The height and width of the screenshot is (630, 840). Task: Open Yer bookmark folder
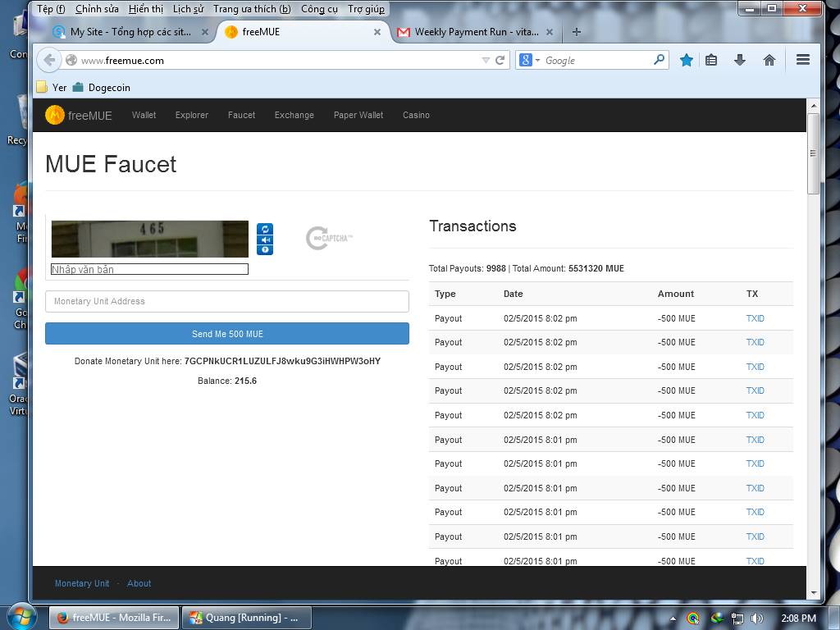pos(52,87)
